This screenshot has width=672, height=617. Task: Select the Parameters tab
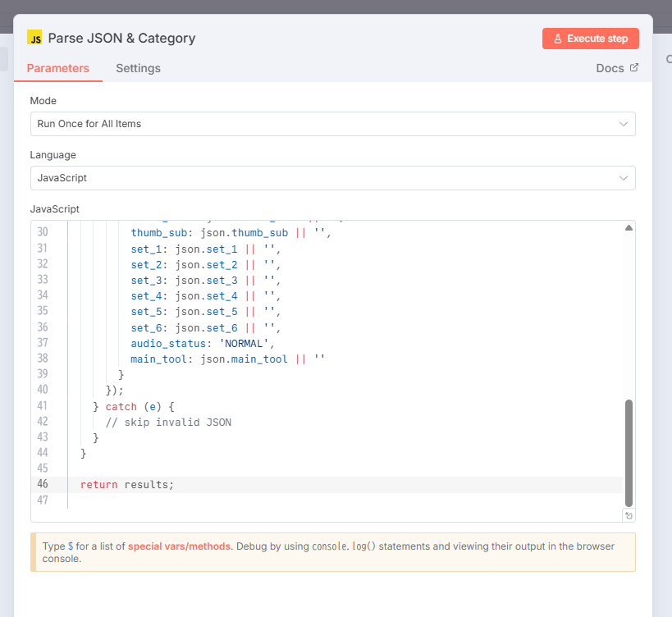click(57, 68)
